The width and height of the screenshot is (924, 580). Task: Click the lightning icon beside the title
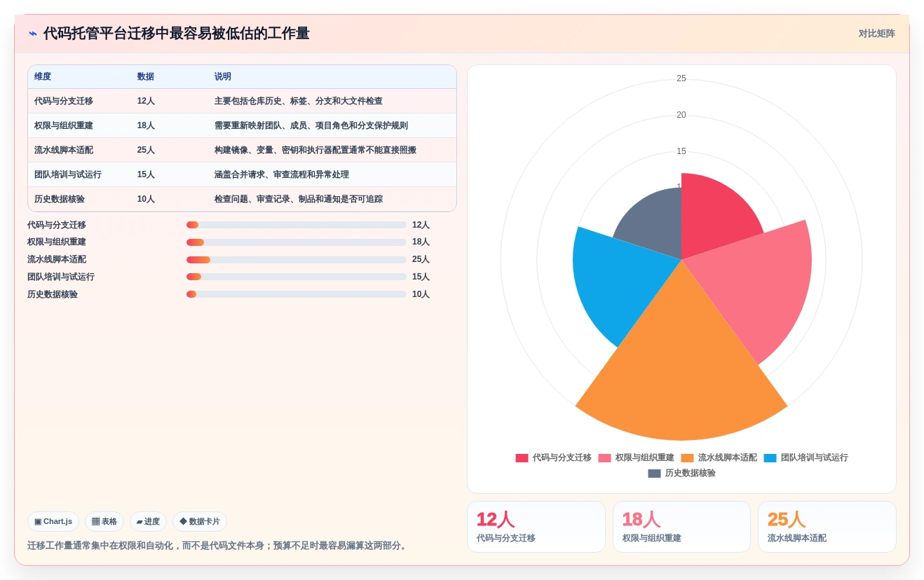click(x=33, y=34)
